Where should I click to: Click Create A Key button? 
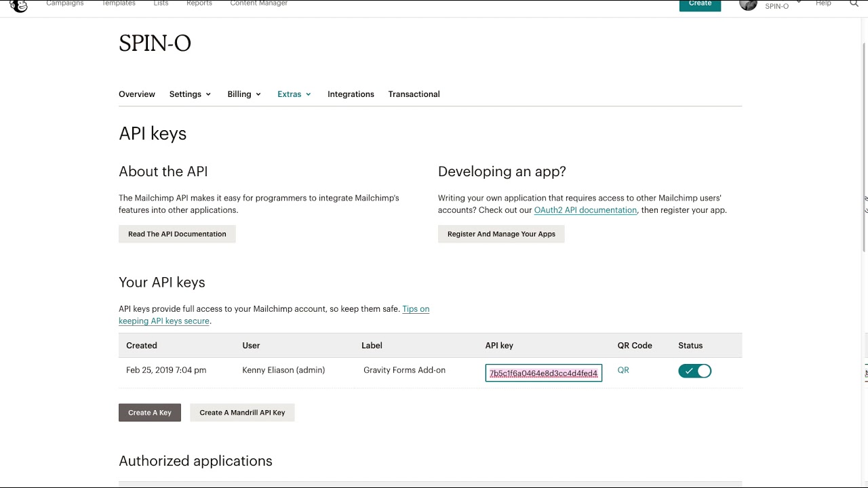[150, 412]
